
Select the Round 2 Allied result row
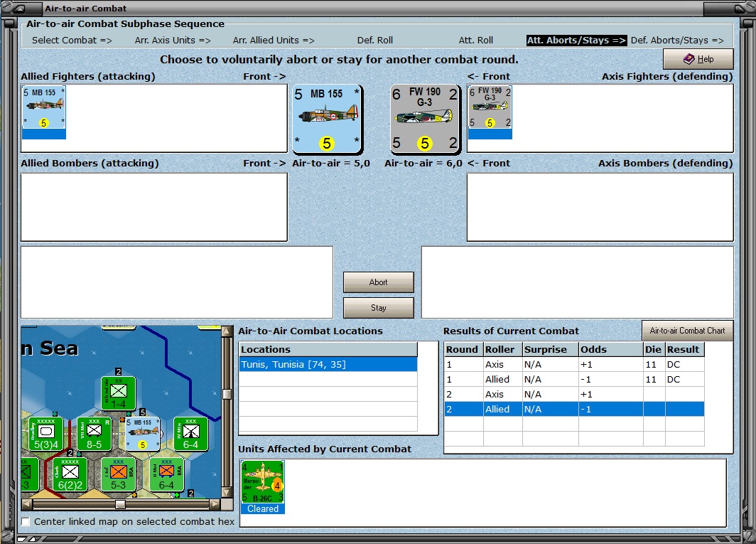[x=574, y=410]
